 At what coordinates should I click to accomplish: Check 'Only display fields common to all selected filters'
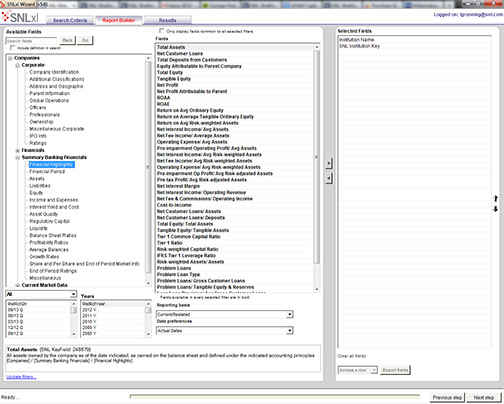tap(162, 31)
